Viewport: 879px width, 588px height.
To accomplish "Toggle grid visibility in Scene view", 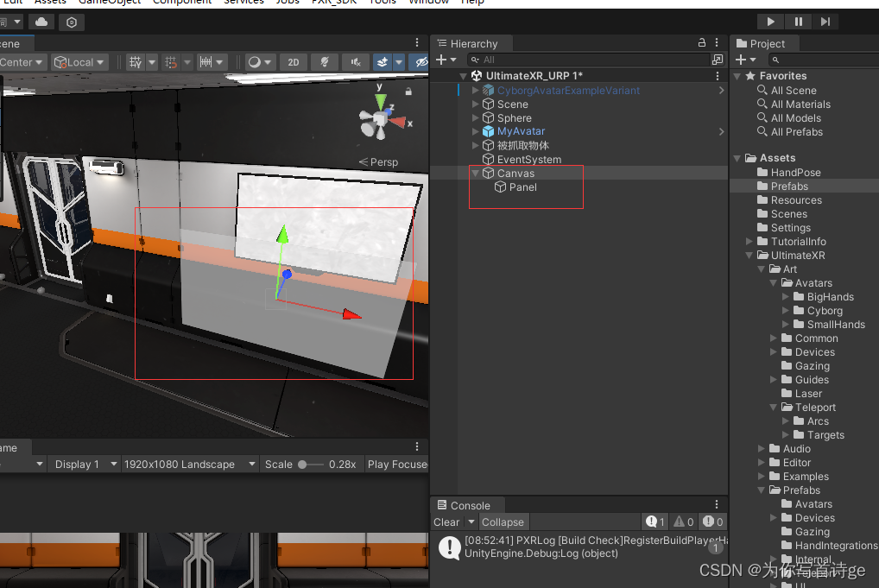I will pos(136,62).
